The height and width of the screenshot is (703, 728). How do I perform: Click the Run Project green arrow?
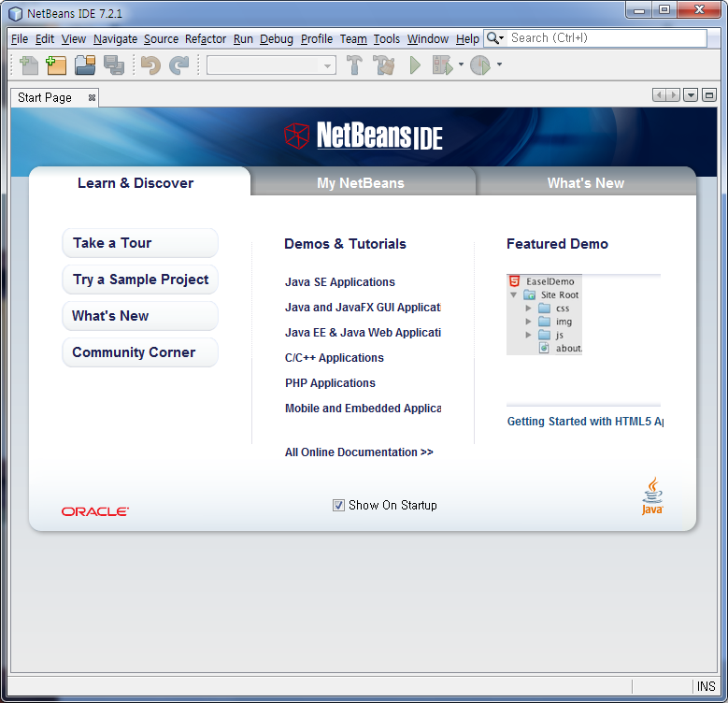tap(415, 65)
